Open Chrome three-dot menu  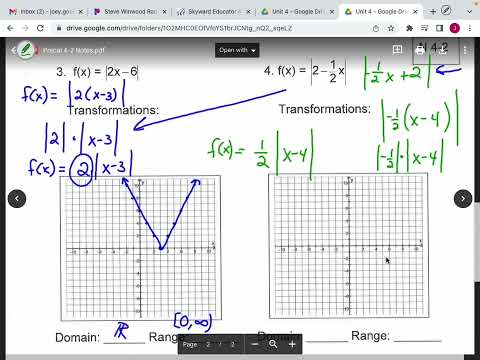(470, 28)
